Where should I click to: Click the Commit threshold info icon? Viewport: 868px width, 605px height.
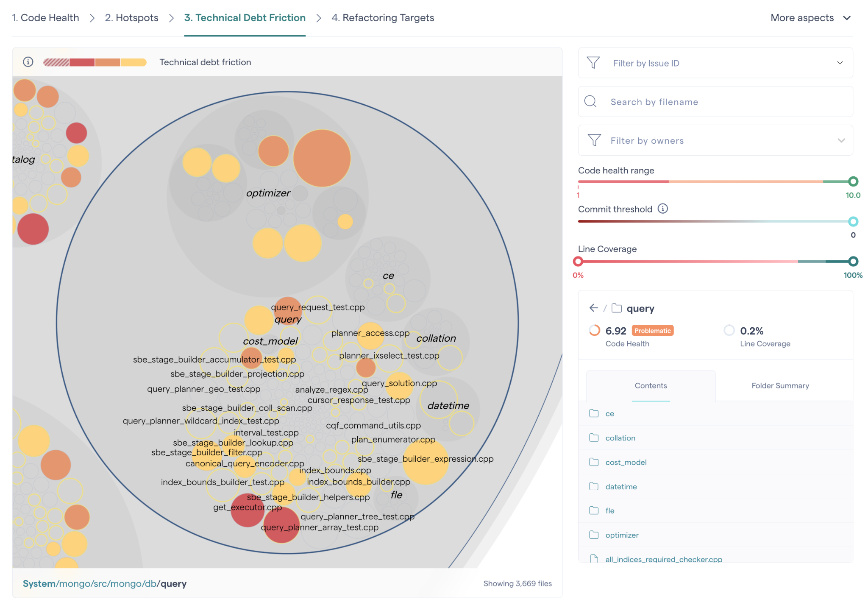coord(662,209)
